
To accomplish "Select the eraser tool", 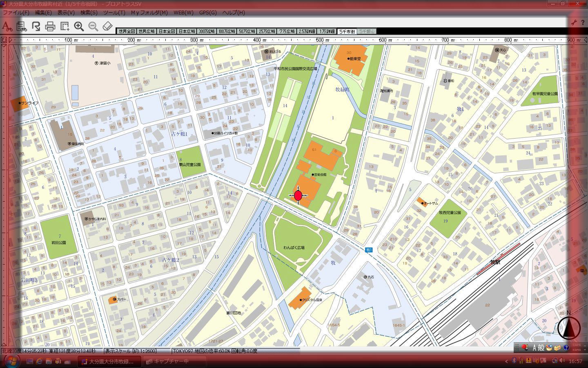I will click(107, 27).
